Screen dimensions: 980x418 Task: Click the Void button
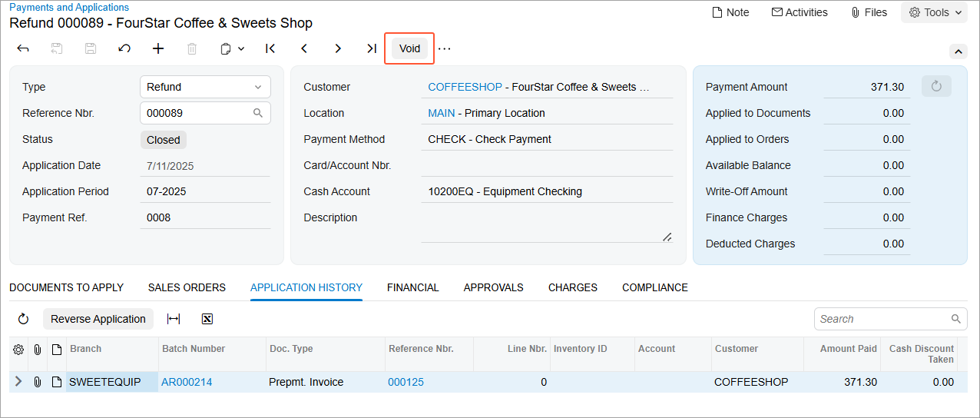tap(409, 48)
